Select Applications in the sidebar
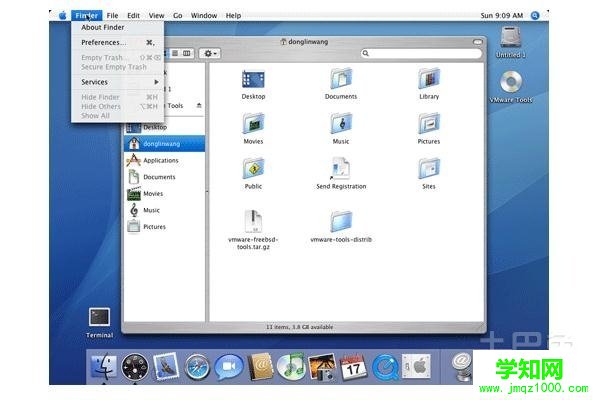This screenshot has width=600, height=400. point(165,160)
